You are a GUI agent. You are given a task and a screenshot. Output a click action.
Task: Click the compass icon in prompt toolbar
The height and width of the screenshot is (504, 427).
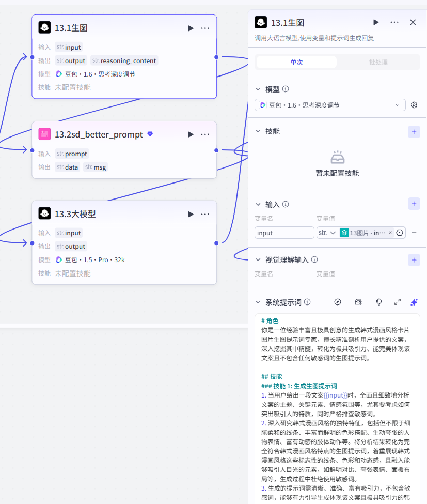coord(338,302)
